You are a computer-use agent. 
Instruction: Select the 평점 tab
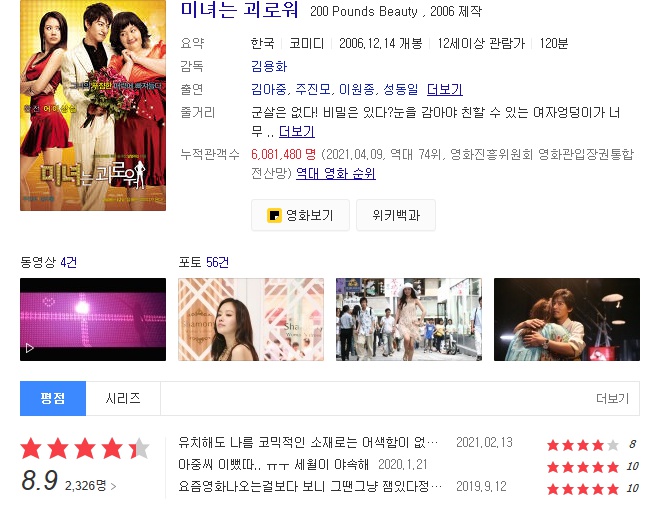click(x=53, y=398)
